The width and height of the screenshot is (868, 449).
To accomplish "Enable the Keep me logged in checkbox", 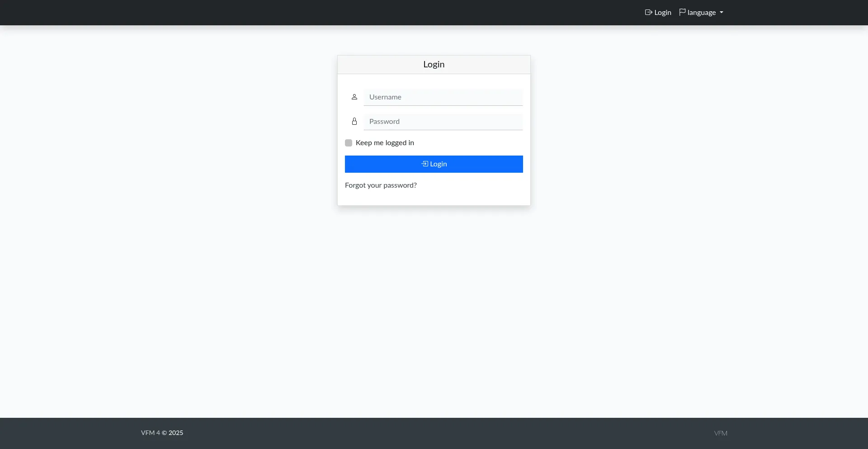I will [349, 143].
